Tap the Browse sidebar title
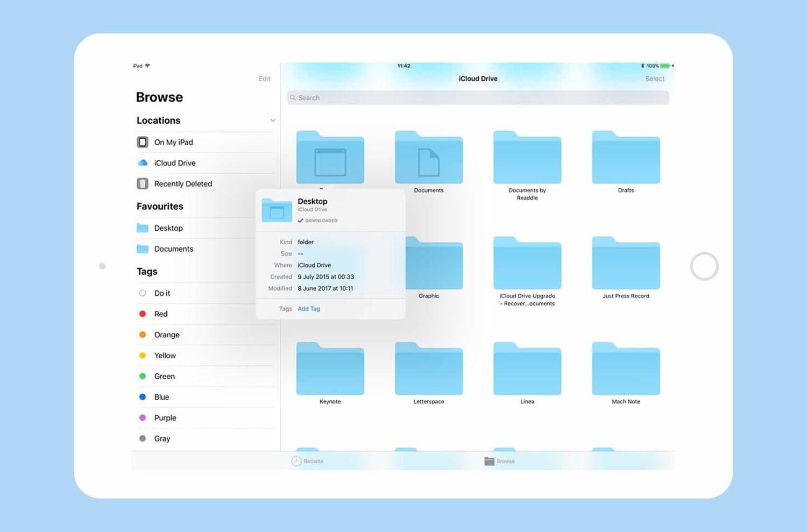The height and width of the screenshot is (532, 807). click(x=159, y=97)
